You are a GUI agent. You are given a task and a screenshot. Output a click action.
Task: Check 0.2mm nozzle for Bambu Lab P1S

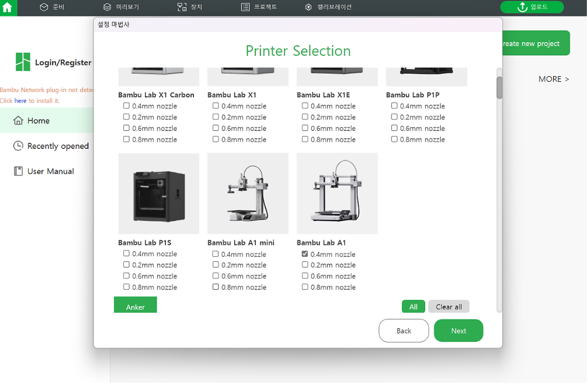click(x=127, y=265)
